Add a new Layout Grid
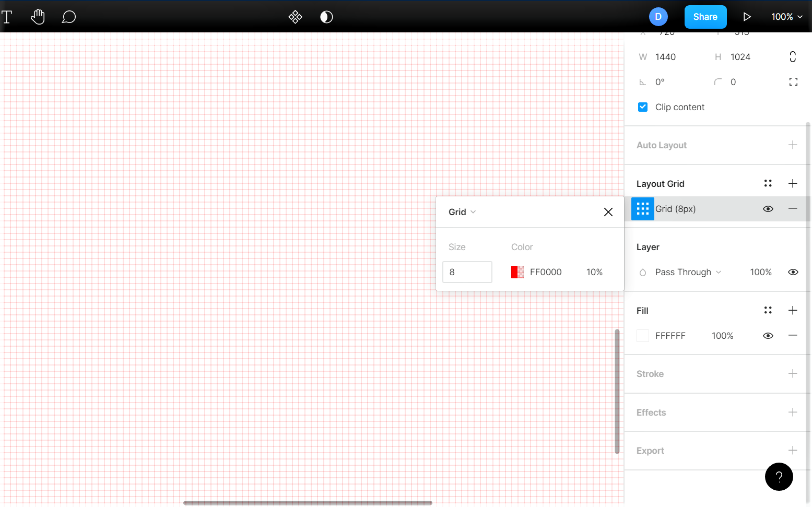Image resolution: width=812 pixels, height=507 pixels. tap(793, 183)
